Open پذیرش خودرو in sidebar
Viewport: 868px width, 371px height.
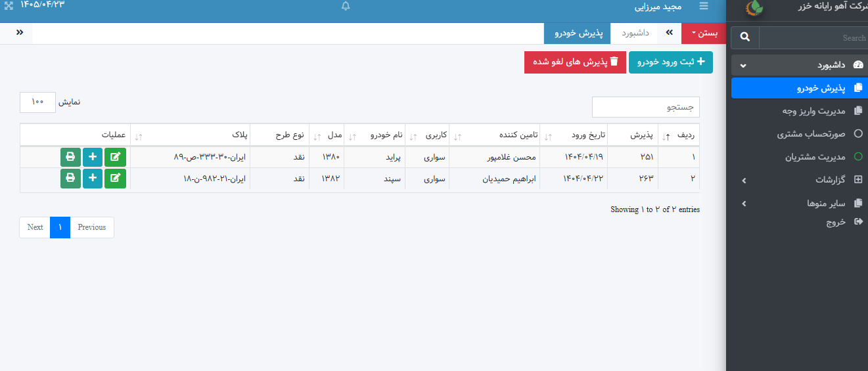[x=800, y=88]
